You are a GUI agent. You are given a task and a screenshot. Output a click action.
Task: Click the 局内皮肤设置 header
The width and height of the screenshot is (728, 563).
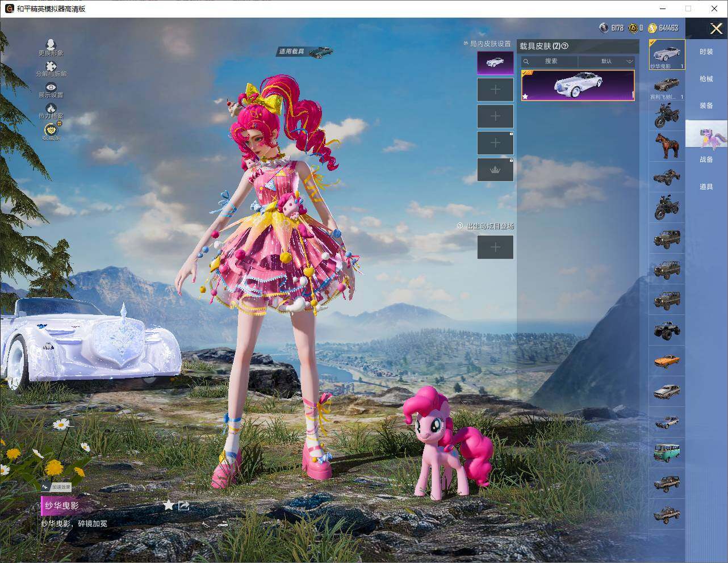click(x=491, y=44)
